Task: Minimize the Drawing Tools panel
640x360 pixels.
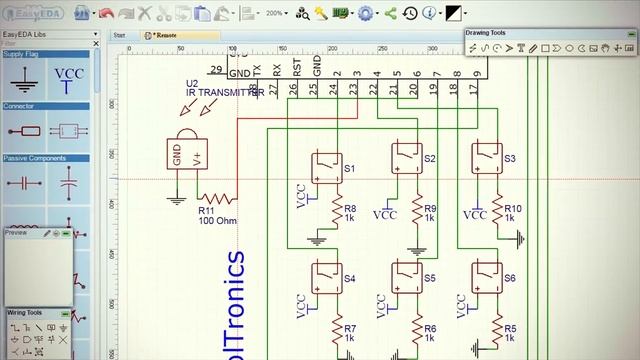Action: point(631,34)
